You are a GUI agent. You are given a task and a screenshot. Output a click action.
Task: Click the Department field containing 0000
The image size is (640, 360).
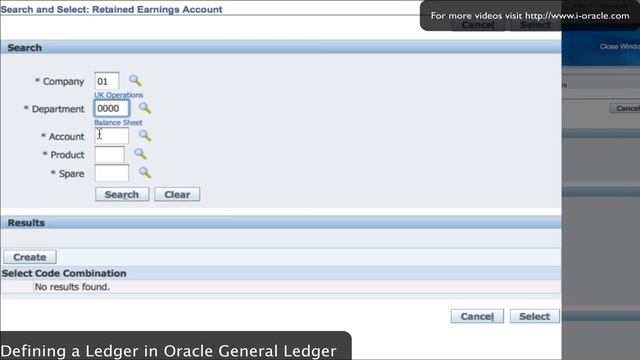[112, 109]
